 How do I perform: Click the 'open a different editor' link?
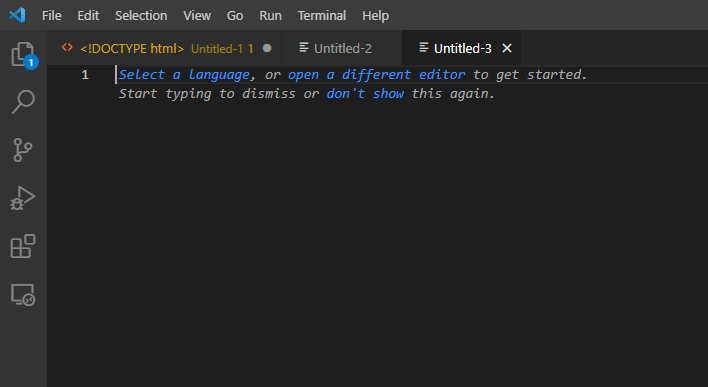coord(377,75)
